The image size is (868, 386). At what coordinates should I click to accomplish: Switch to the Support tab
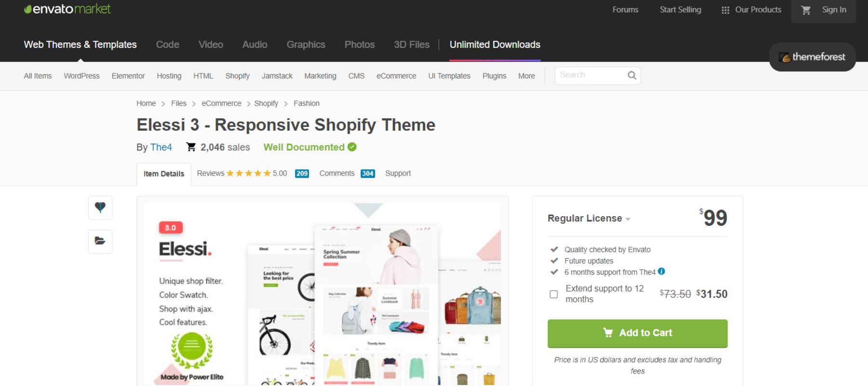pyautogui.click(x=398, y=173)
